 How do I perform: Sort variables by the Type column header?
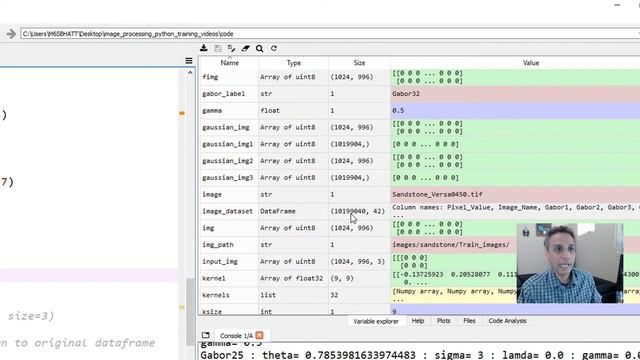point(293,63)
